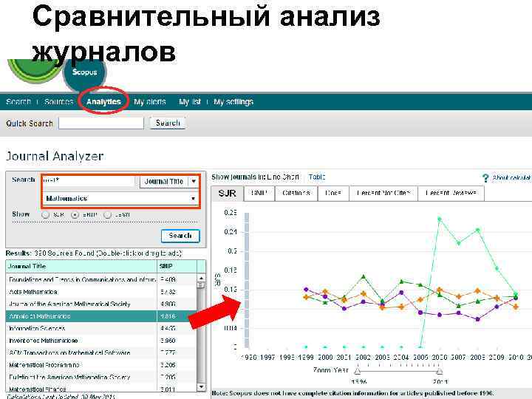Click the 4.816 SNIP value cell
This screenshot has height=399, width=532.
[168, 316]
